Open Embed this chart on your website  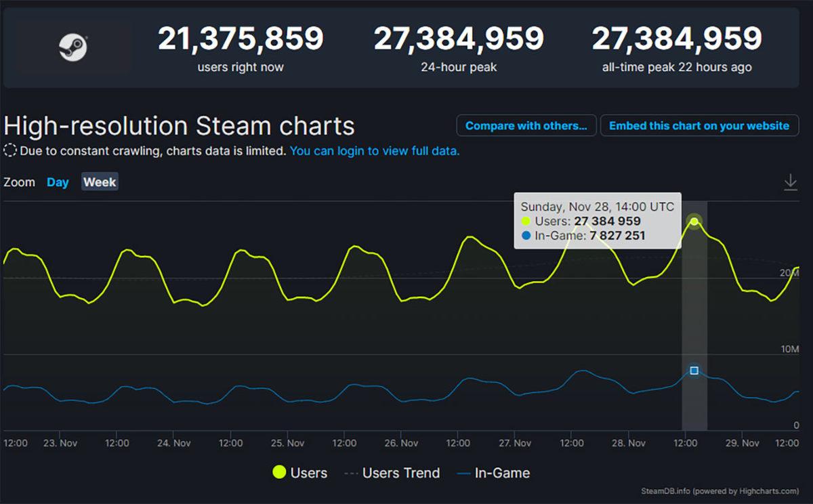point(700,125)
